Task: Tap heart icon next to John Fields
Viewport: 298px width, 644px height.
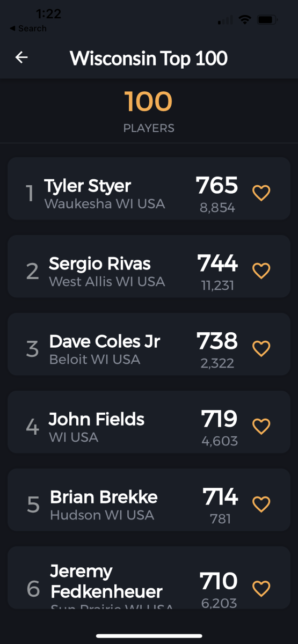Action: [261, 426]
